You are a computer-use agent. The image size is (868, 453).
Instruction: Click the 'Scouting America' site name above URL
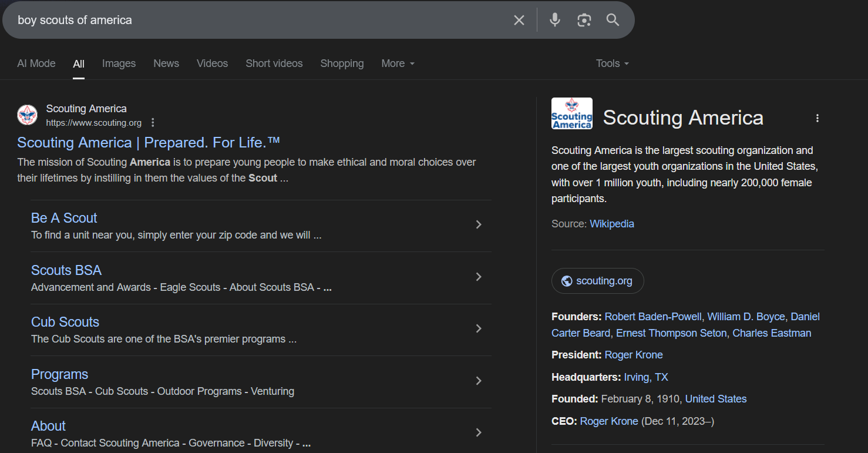[86, 109]
